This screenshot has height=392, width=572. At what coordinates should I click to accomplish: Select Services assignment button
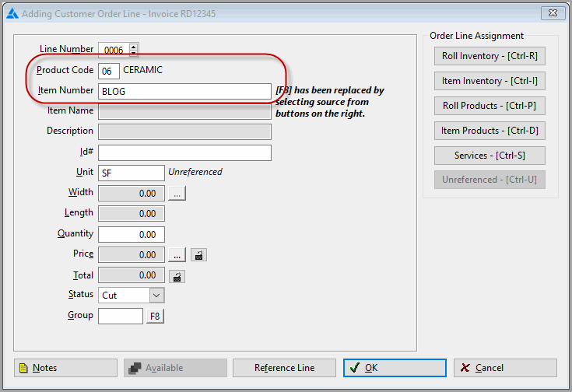[x=490, y=156]
